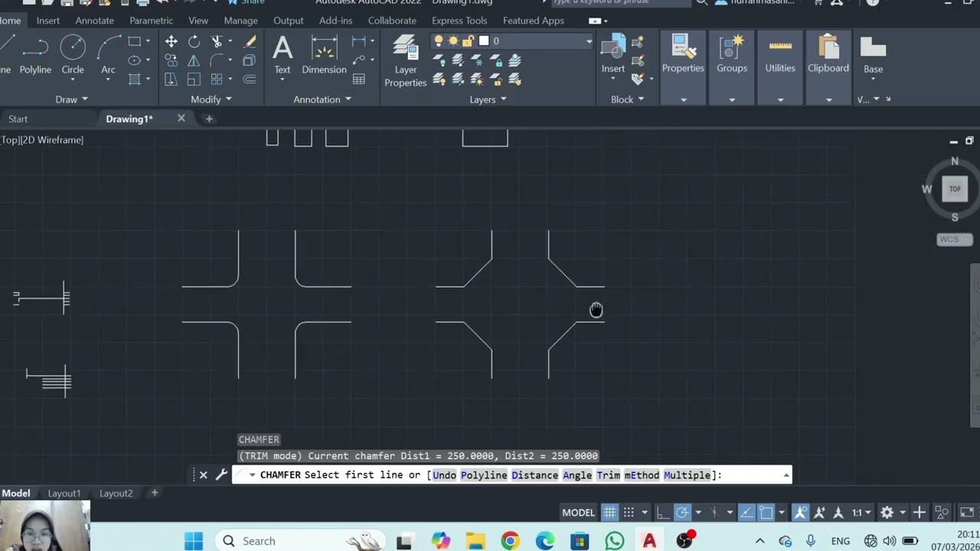The image size is (980, 551).
Task: Switch to the Layout1 tab
Action: click(64, 494)
